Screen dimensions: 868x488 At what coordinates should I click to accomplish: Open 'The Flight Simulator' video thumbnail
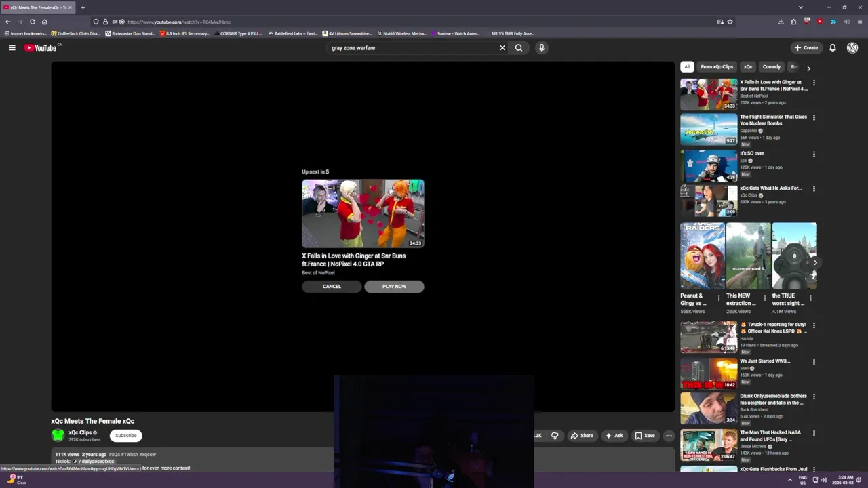coord(709,129)
